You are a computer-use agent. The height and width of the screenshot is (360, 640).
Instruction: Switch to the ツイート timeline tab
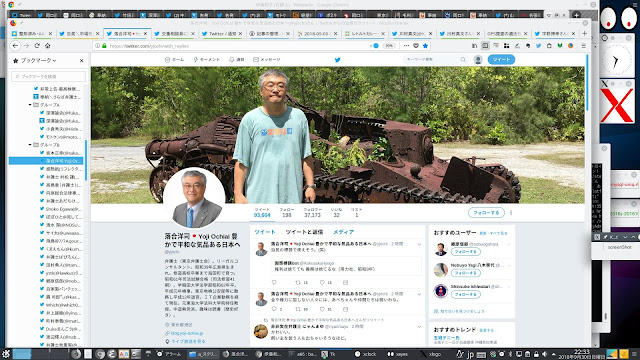coord(265,232)
